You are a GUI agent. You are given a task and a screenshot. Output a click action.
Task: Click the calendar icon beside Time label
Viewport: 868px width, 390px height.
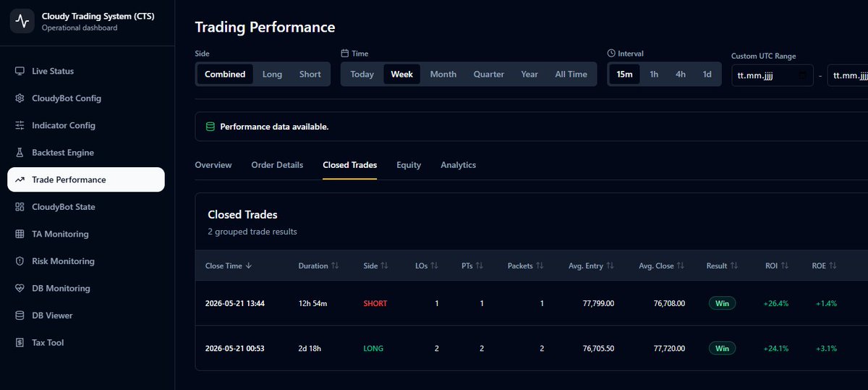344,54
